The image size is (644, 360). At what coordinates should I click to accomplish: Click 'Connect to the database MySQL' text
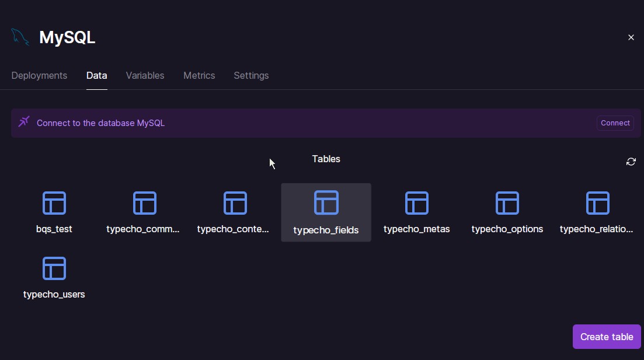coord(100,123)
